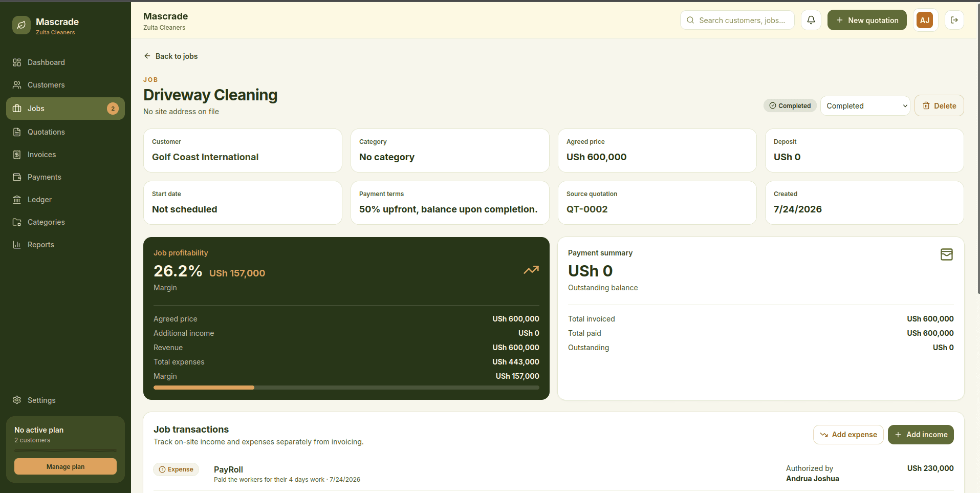
Task: Select the QT-0002 source quotation text
Action: 587,209
